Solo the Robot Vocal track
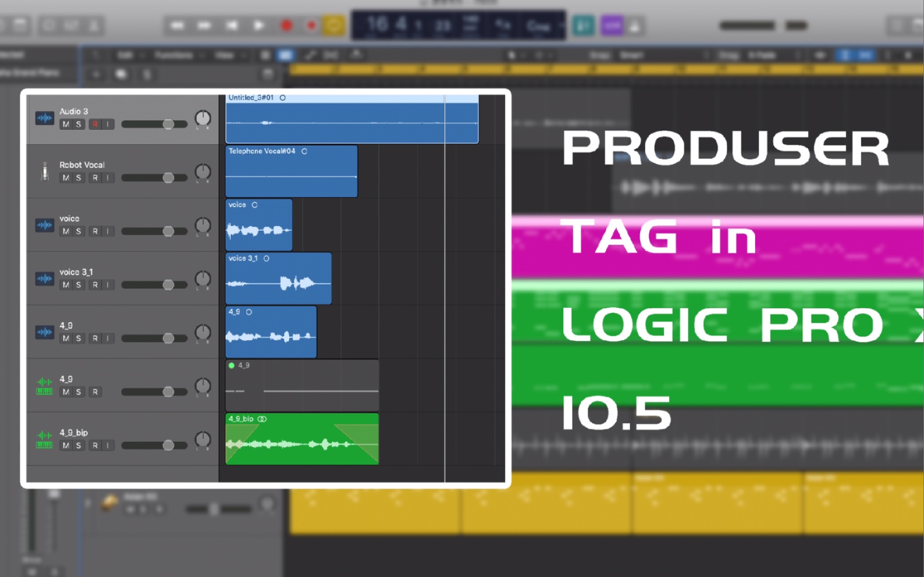This screenshot has width=924, height=577. tap(79, 178)
